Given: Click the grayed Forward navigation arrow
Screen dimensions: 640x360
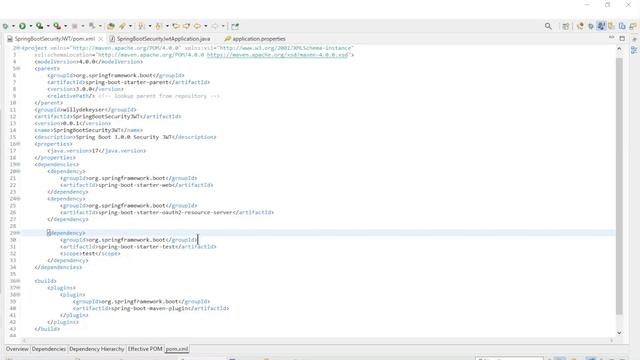Looking at the screenshot, I should (x=215, y=26).
